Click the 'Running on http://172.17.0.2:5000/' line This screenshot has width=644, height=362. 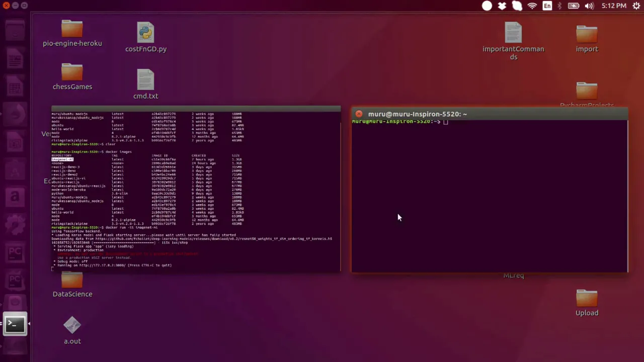pos(114,265)
